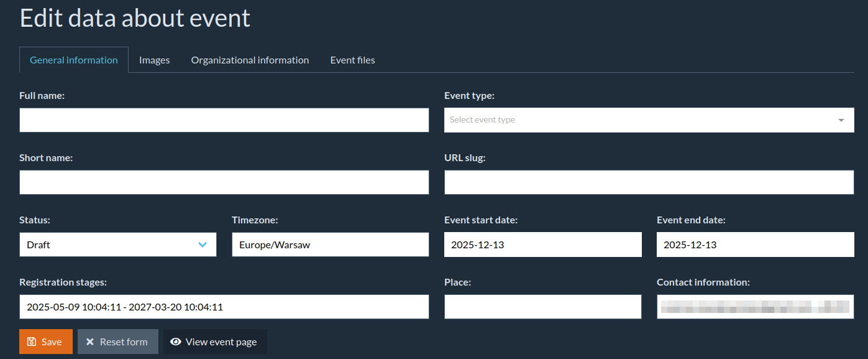Screen dimensions: 868x359
Task: Expand the Status dropdown chevron
Action: click(x=203, y=245)
